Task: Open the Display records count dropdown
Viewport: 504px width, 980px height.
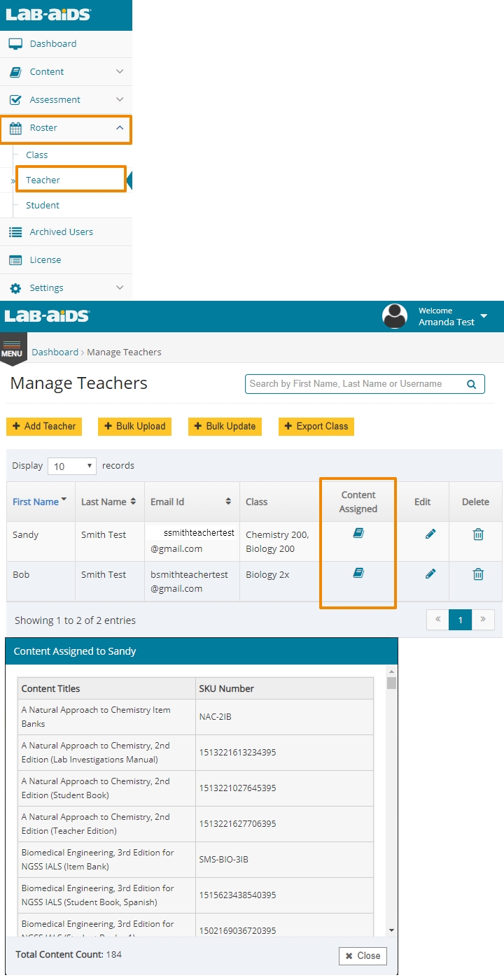Action: click(72, 466)
